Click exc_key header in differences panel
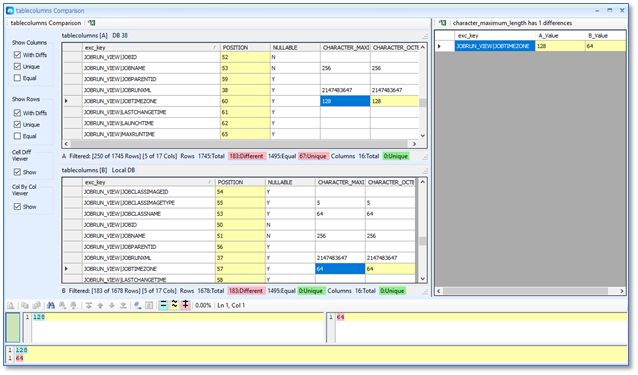638x375 pixels. 495,36
